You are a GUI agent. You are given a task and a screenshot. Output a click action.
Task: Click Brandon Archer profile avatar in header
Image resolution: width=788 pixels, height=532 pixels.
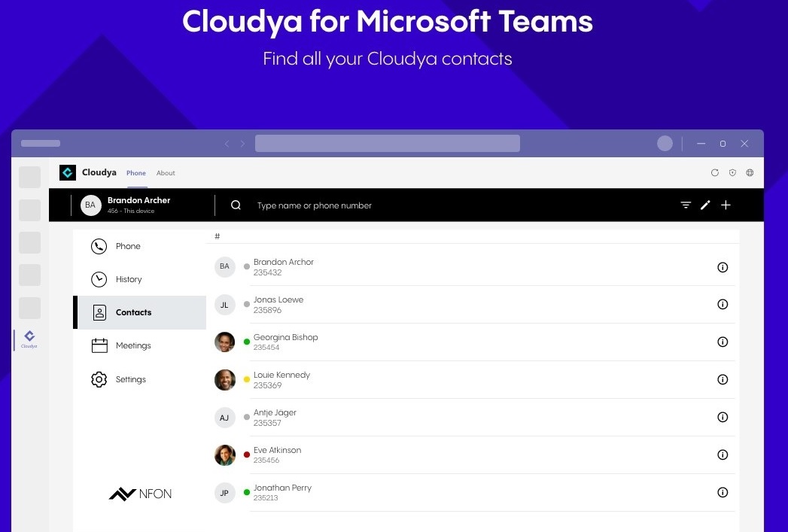pyautogui.click(x=90, y=205)
